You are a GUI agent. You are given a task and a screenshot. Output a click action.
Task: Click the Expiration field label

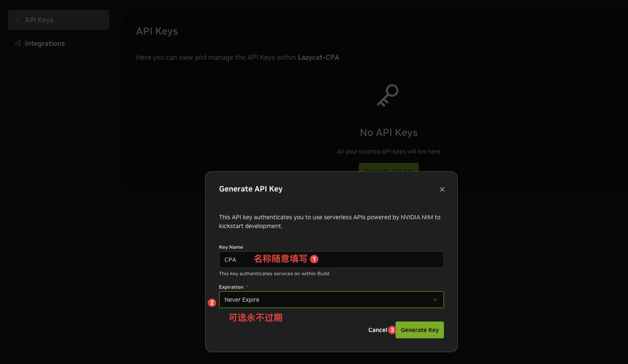coord(231,287)
